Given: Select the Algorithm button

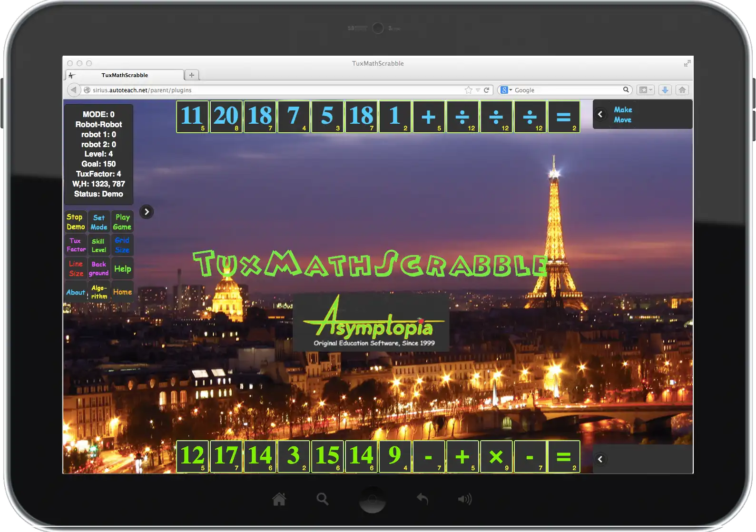Looking at the screenshot, I should 99,292.
